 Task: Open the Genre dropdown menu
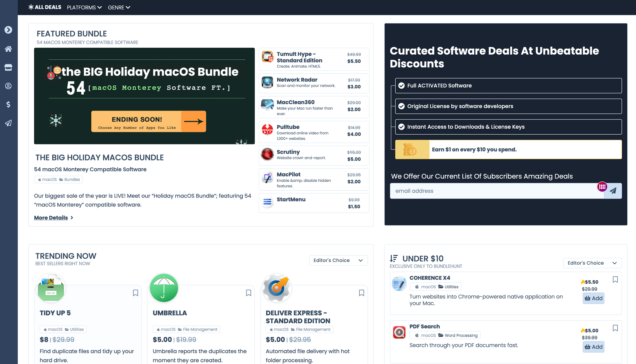[x=119, y=7]
